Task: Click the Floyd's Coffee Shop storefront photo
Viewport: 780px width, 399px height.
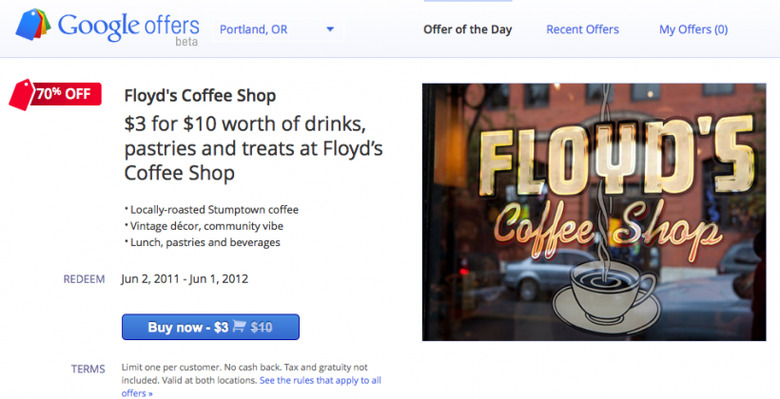Action: click(594, 212)
